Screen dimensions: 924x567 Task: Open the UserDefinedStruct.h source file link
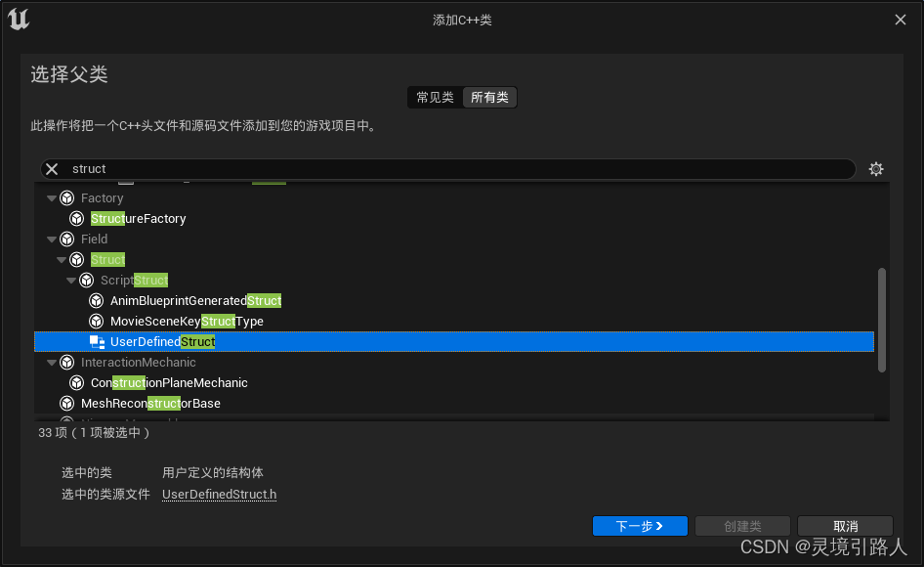pyautogui.click(x=219, y=495)
